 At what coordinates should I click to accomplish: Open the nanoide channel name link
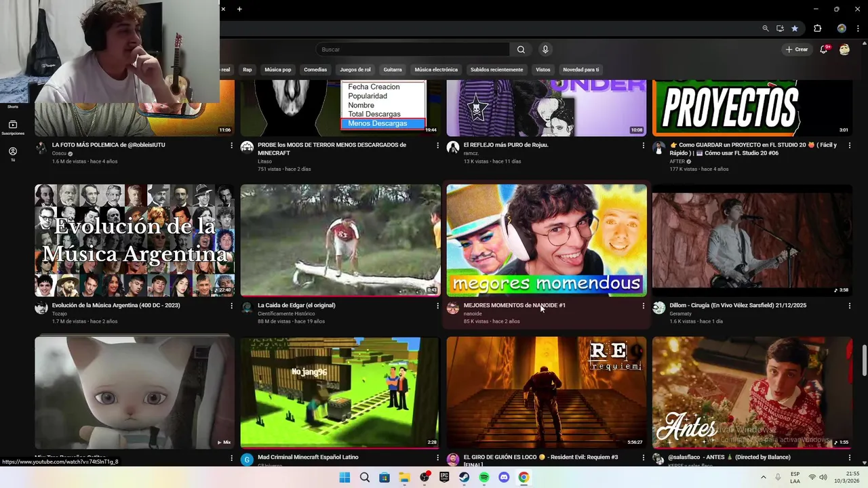pos(473,314)
